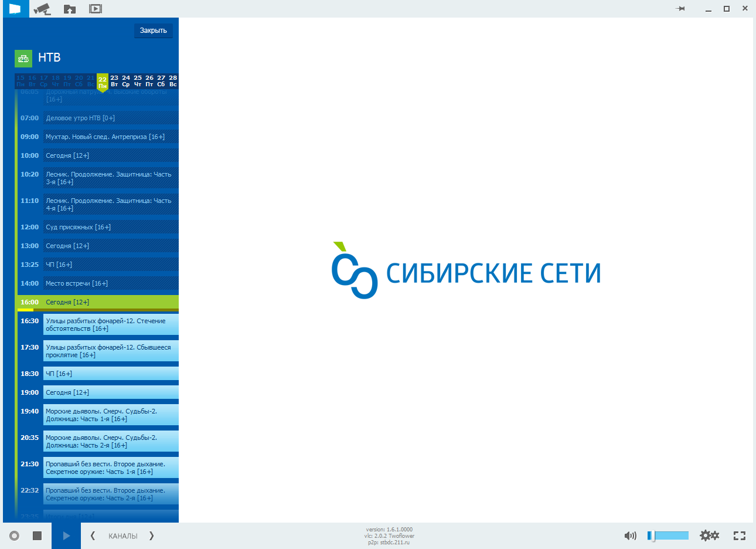The image size is (756, 549).
Task: Open the home folder tab icon
Action: 70,9
